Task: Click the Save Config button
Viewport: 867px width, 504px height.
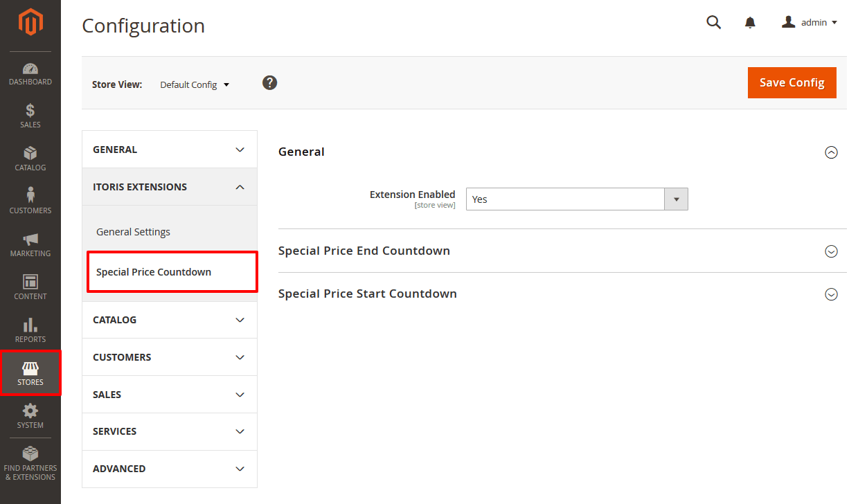Action: tap(792, 82)
